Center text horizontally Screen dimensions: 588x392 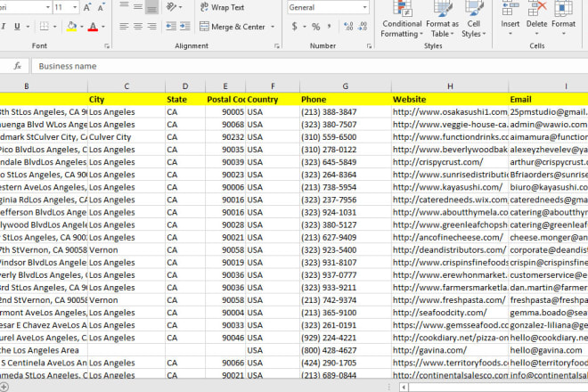[137, 26]
